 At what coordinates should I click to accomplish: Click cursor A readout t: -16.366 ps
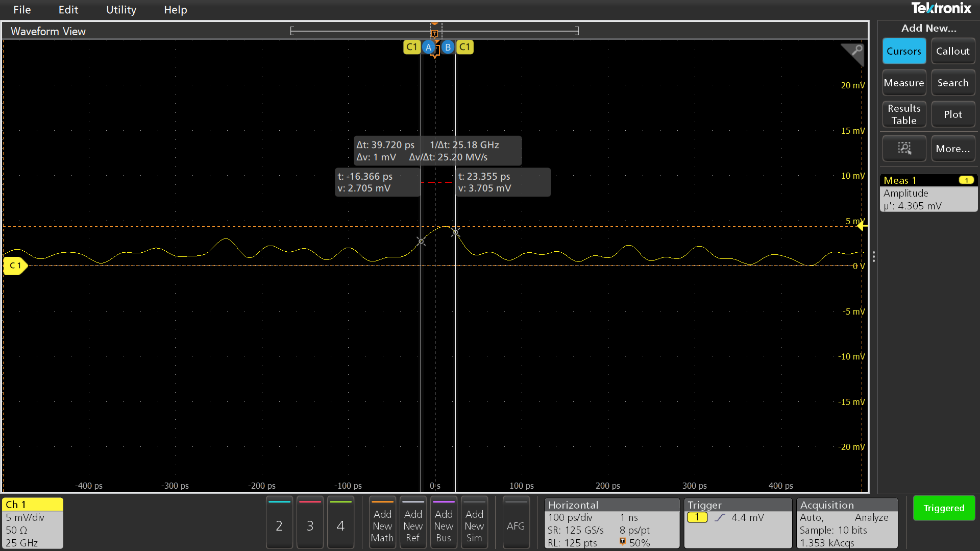pyautogui.click(x=377, y=182)
